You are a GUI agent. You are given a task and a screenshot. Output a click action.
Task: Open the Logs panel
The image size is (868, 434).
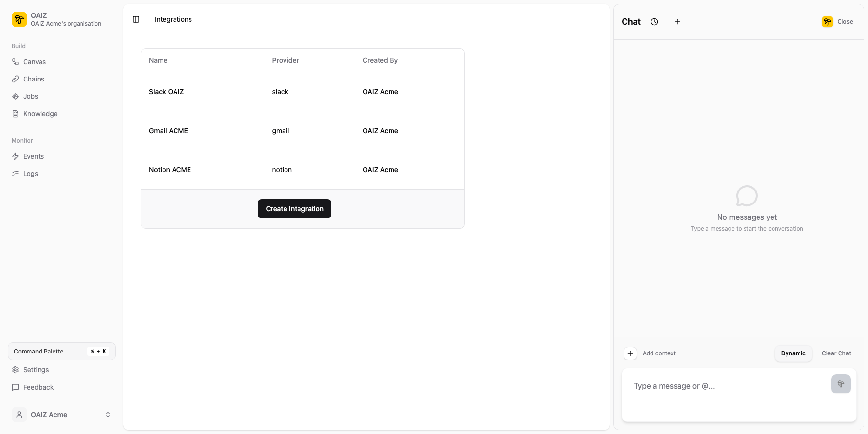click(30, 174)
